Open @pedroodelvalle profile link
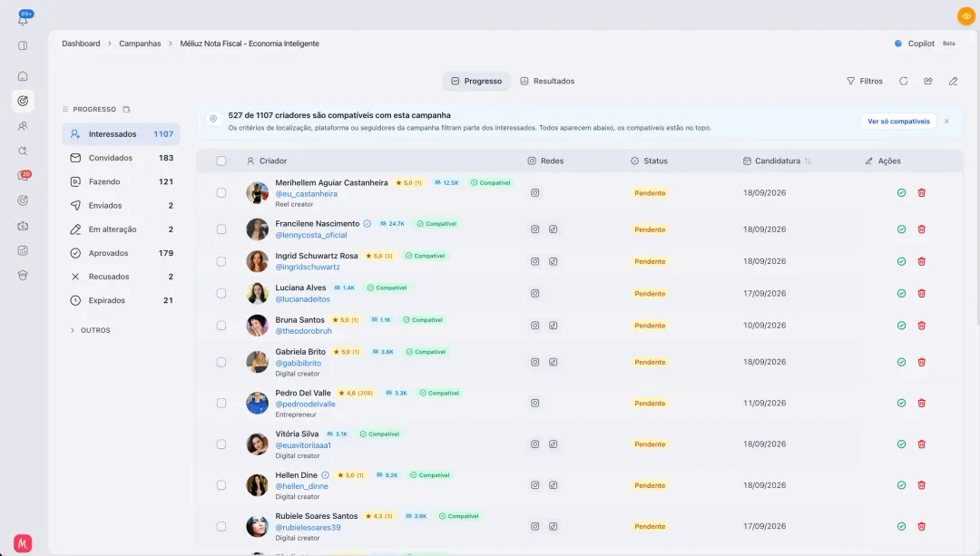This screenshot has width=980, height=556. [305, 405]
